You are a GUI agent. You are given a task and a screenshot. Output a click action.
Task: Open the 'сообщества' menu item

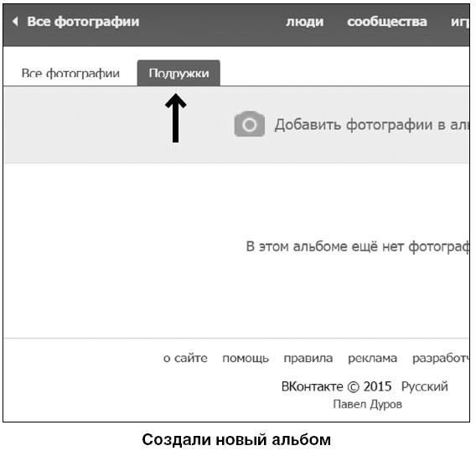click(387, 22)
